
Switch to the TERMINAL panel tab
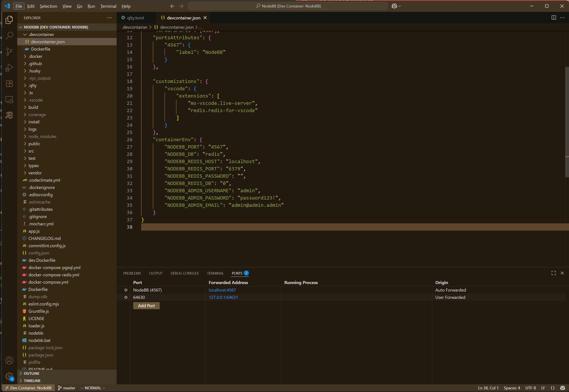215,273
